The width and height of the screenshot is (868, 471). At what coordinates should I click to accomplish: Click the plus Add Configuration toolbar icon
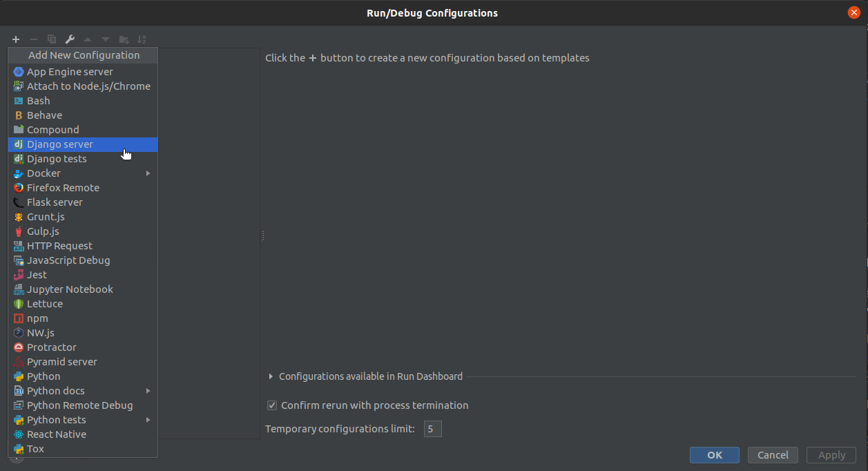(x=16, y=39)
